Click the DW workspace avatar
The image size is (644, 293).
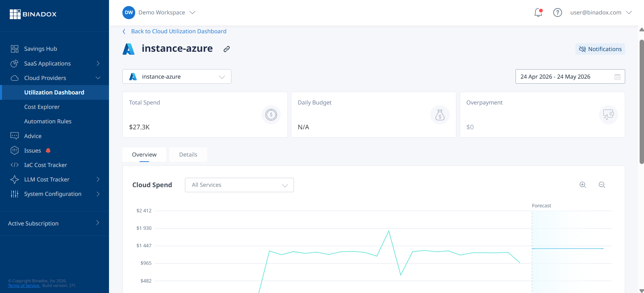(x=129, y=12)
